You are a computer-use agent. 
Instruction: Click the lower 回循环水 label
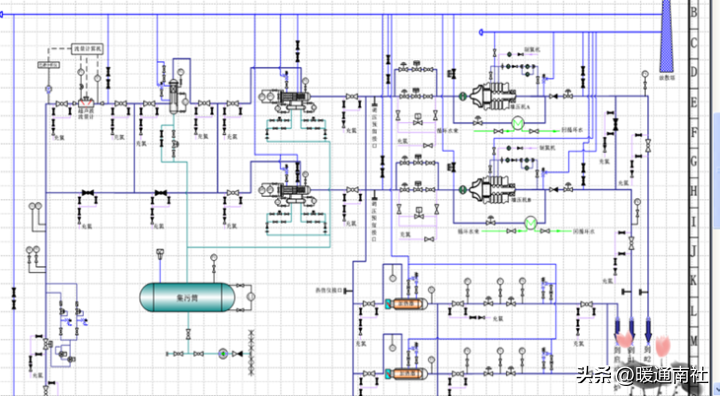pyautogui.click(x=584, y=231)
